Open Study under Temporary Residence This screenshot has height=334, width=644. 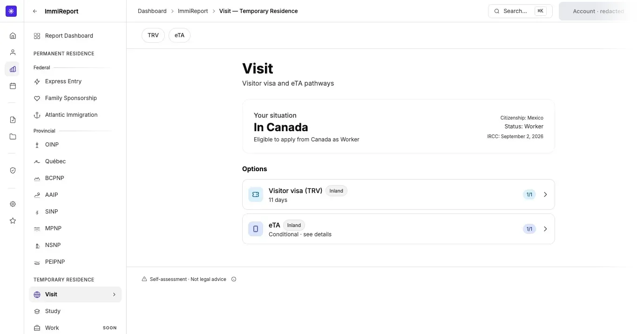tap(75, 311)
